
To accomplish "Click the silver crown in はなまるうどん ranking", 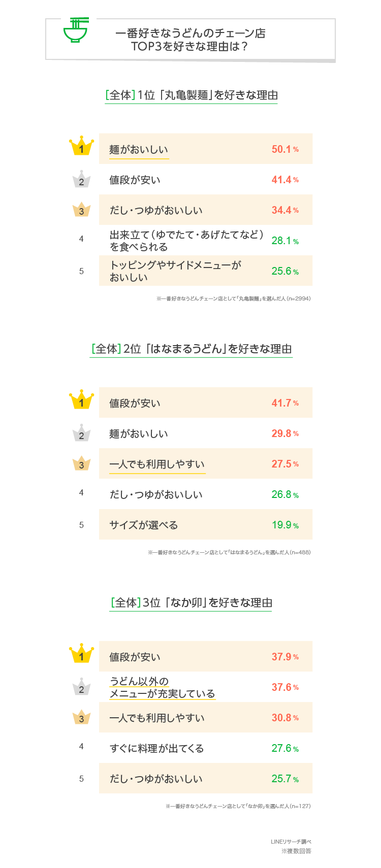I will point(81,432).
